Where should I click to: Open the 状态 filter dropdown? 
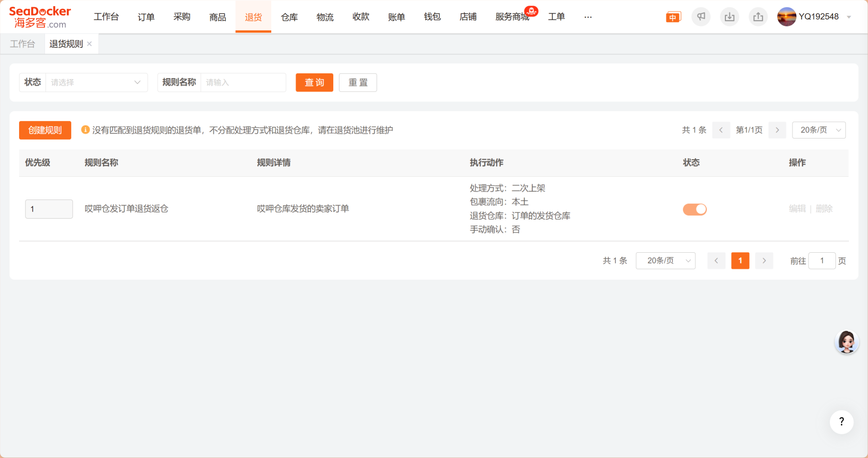click(96, 83)
